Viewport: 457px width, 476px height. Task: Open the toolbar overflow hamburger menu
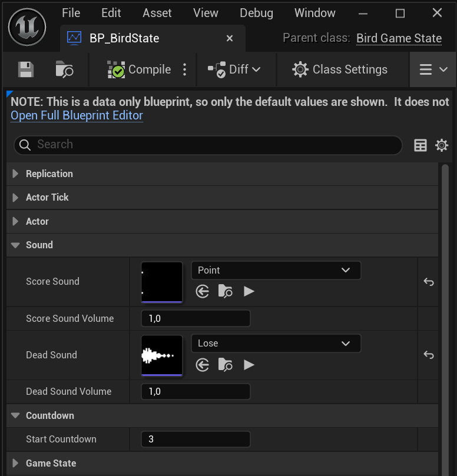[433, 69]
